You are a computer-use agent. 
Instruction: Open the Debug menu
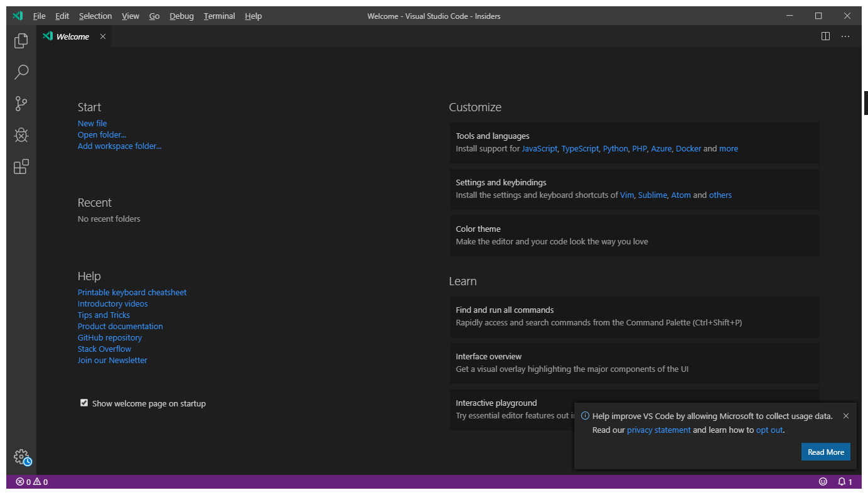[181, 16]
